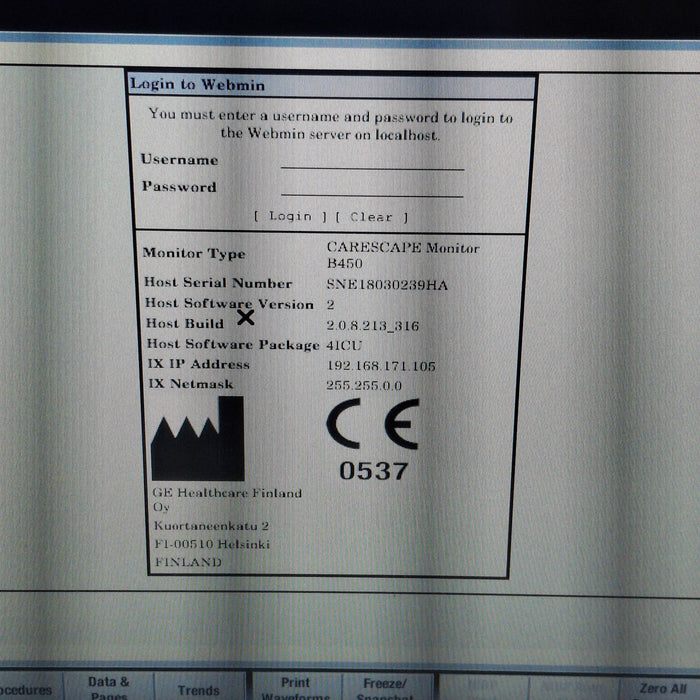Click the manufacturer factory symbol
700x700 pixels.
click(198, 438)
